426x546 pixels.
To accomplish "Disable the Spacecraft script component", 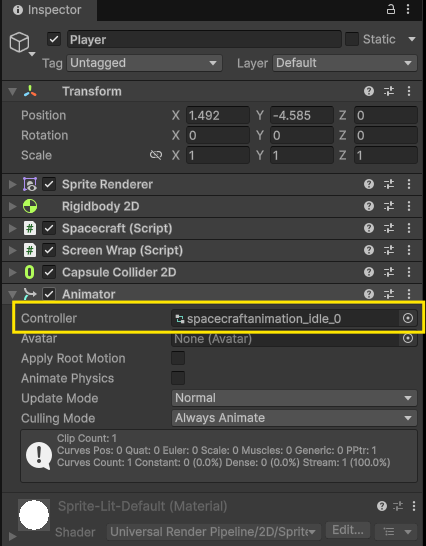I will point(49,228).
